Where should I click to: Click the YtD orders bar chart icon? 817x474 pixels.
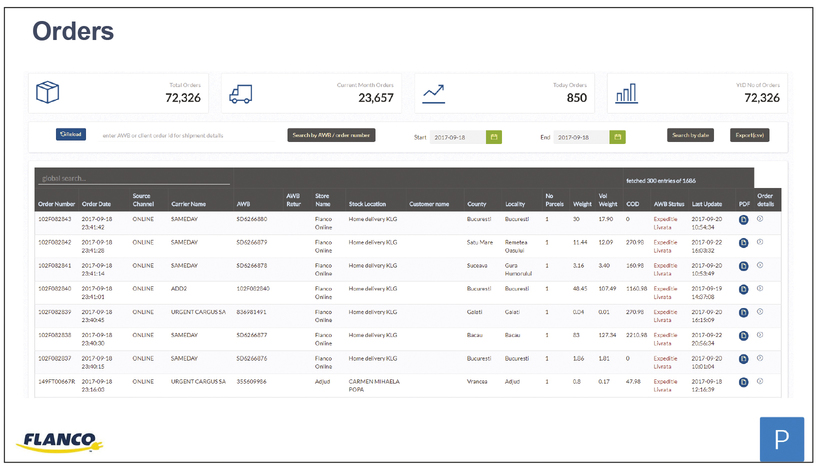pyautogui.click(x=627, y=93)
